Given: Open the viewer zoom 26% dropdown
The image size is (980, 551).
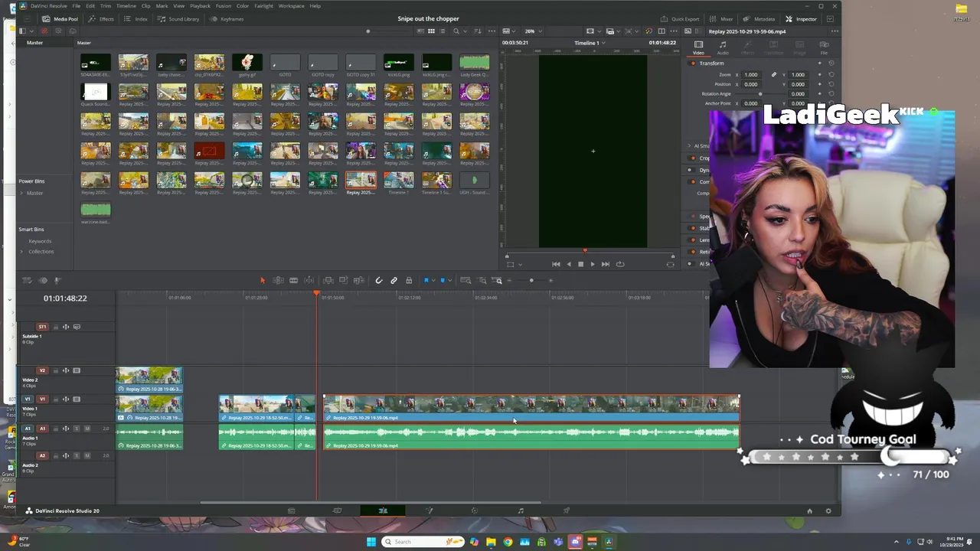Looking at the screenshot, I should pyautogui.click(x=533, y=31).
